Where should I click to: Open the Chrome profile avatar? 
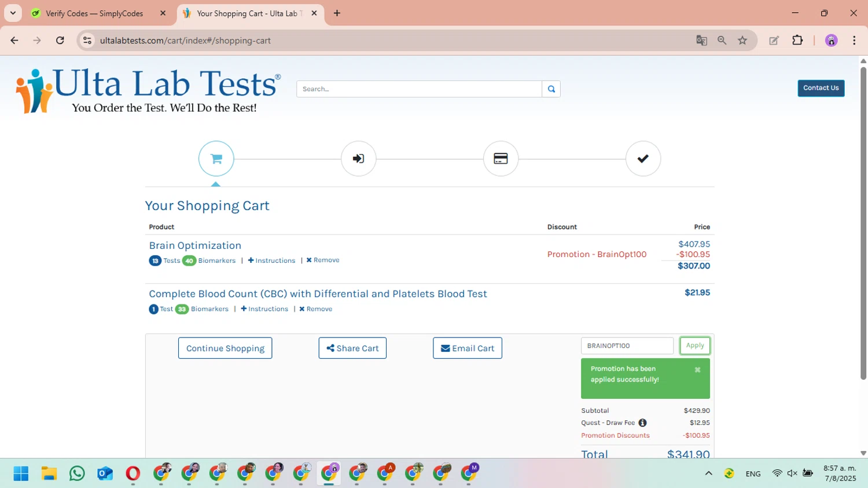[x=832, y=41]
